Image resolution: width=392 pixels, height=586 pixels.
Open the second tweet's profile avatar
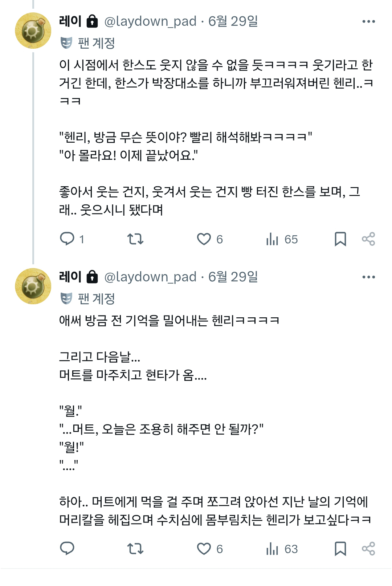point(33,286)
